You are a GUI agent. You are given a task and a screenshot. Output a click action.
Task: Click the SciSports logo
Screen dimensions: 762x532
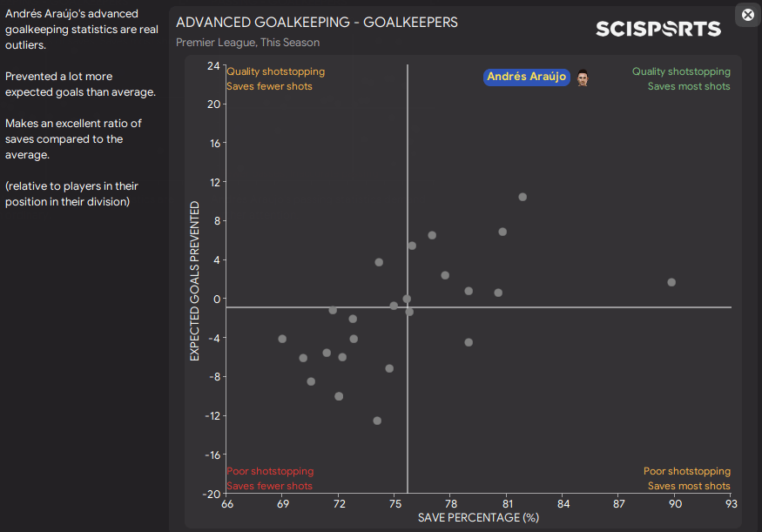coord(658,29)
